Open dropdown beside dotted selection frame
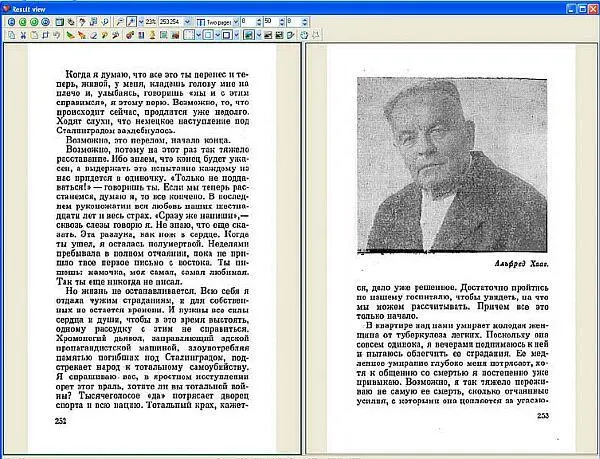Image resolution: width=600 pixels, height=459 pixels. [x=198, y=35]
